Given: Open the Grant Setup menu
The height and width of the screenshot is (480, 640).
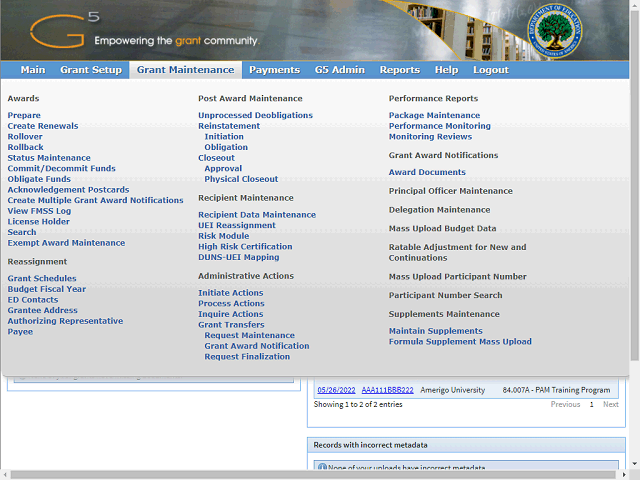Looking at the screenshot, I should [x=90, y=70].
